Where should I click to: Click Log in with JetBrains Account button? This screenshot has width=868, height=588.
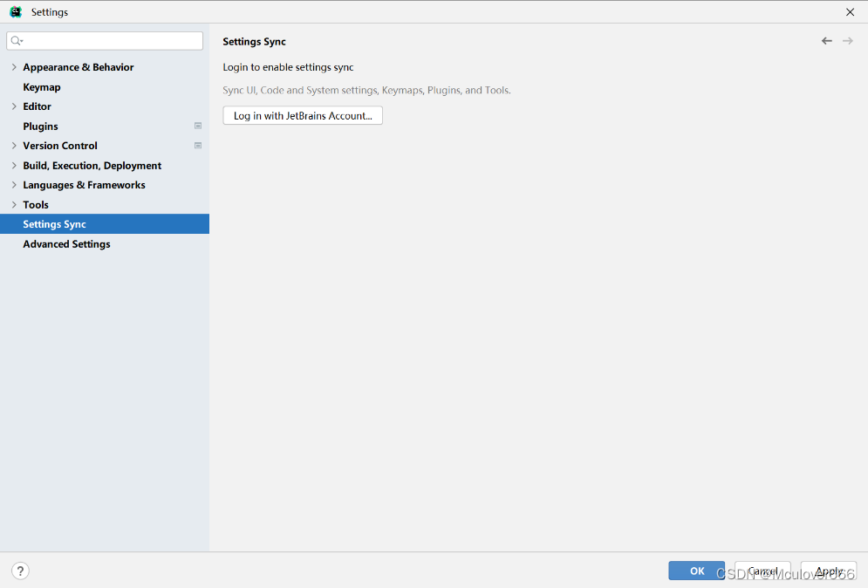[303, 115]
